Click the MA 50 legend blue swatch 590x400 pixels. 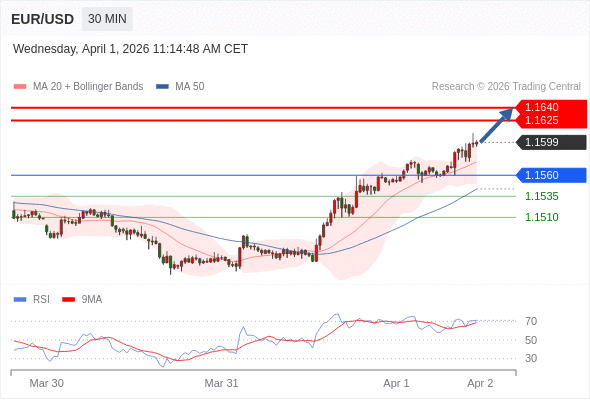162,87
